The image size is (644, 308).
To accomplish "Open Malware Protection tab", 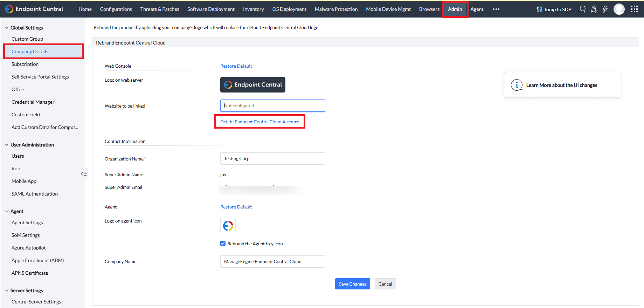I will (x=336, y=9).
